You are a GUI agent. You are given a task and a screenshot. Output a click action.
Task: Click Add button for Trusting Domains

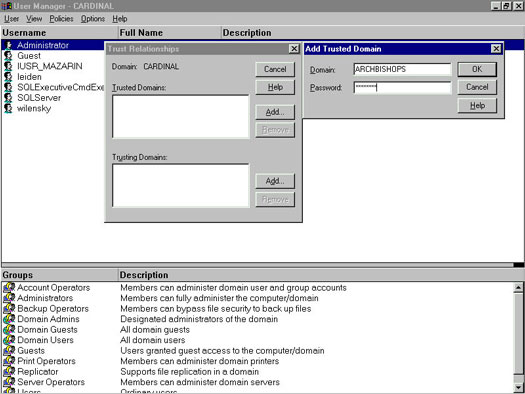[275, 181]
